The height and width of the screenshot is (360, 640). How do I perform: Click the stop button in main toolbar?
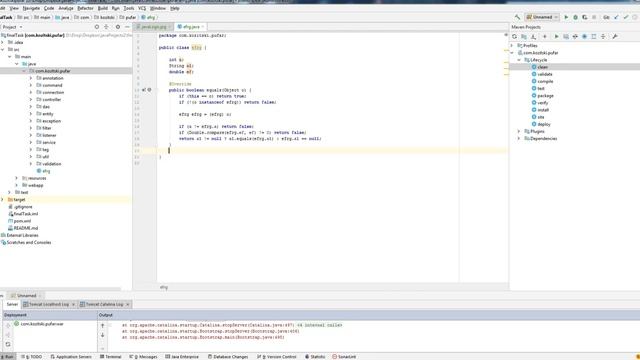pos(594,17)
